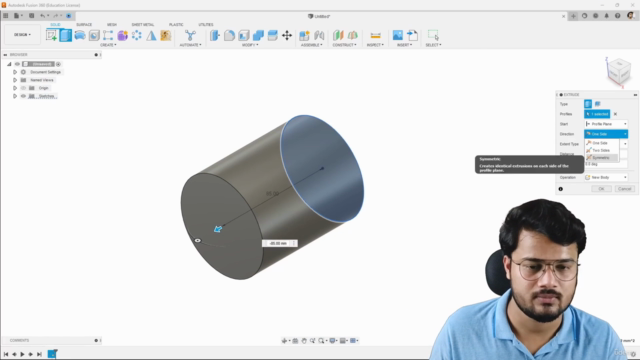Switch to the Utilities tab
The image size is (640, 360).
(x=206, y=25)
